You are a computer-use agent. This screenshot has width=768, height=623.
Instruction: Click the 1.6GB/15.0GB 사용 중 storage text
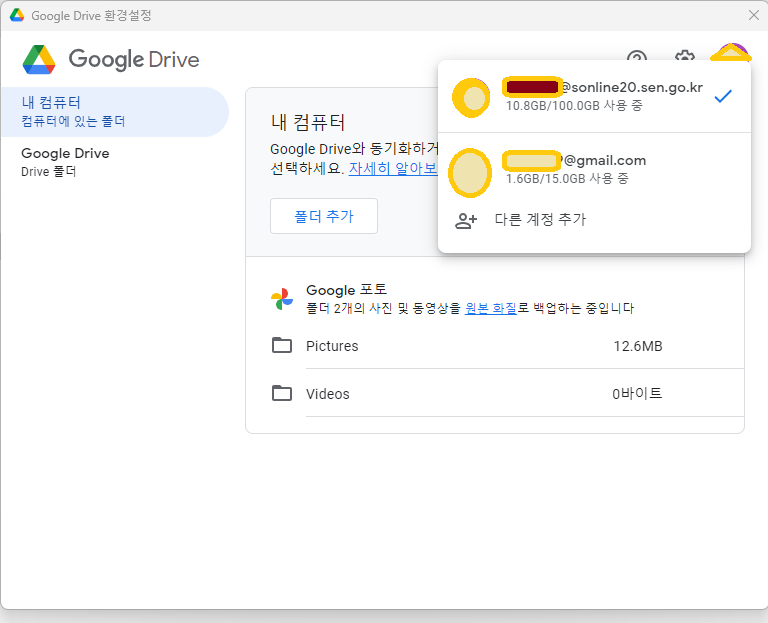click(567, 178)
